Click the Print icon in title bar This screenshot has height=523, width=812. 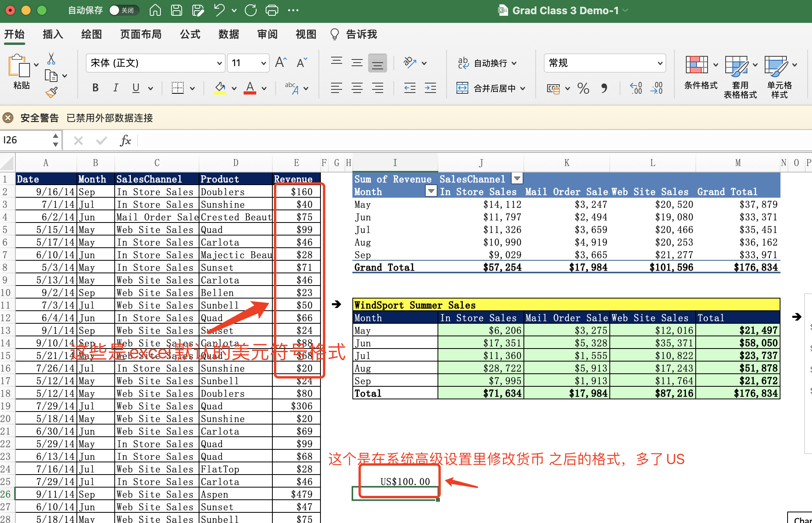272,10
